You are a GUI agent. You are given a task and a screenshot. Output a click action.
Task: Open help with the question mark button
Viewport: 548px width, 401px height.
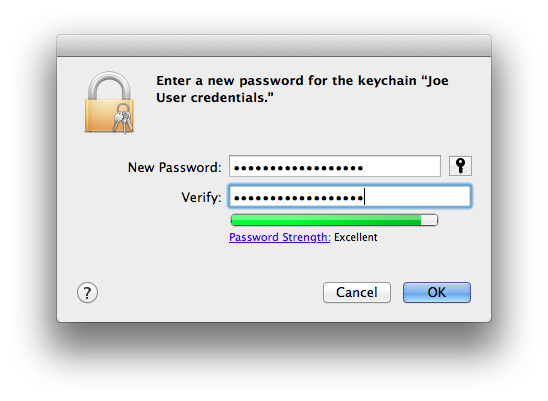(x=87, y=292)
